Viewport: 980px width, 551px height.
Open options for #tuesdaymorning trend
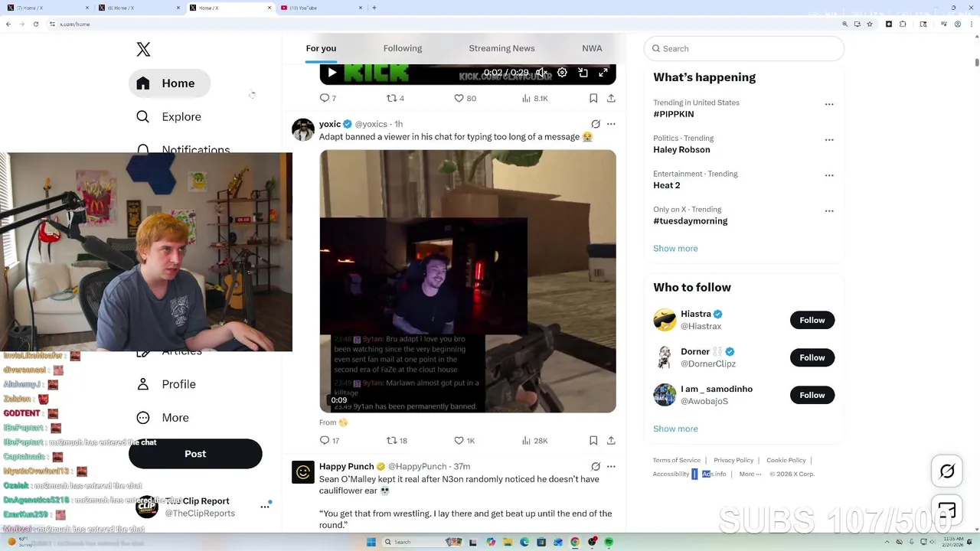[x=829, y=211]
